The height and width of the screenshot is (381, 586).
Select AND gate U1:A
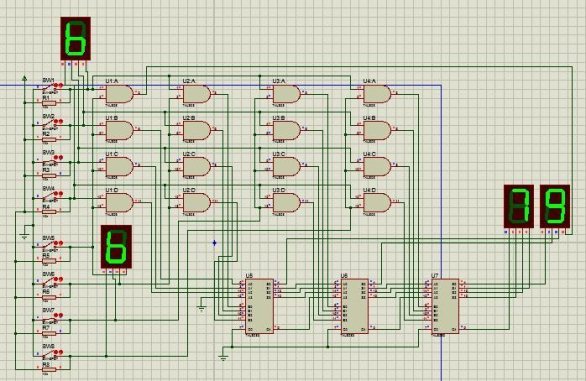coord(120,94)
